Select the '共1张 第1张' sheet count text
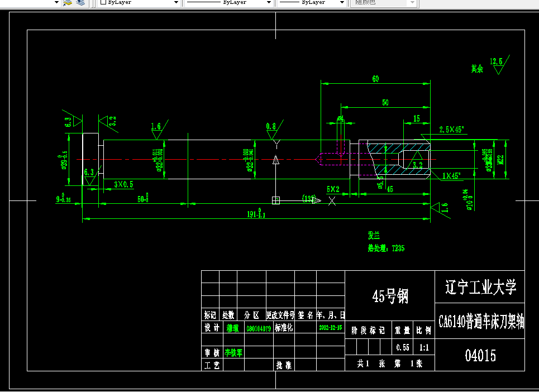539x392 pixels. coord(390,364)
